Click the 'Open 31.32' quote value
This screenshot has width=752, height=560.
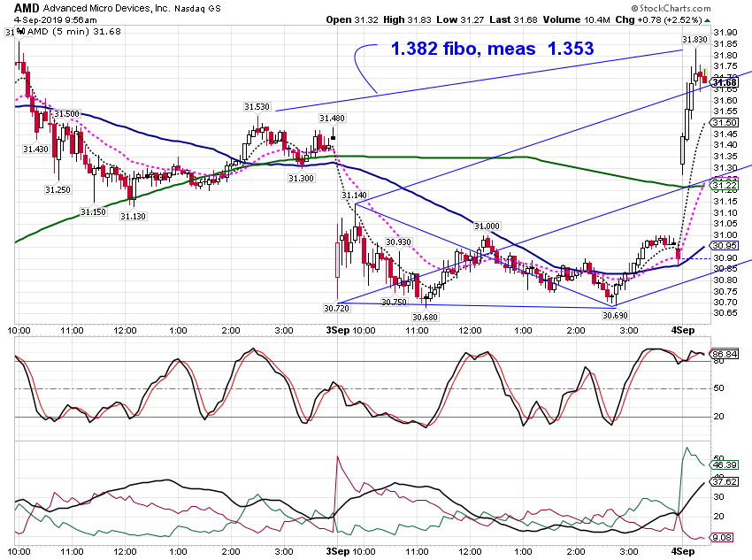point(352,20)
